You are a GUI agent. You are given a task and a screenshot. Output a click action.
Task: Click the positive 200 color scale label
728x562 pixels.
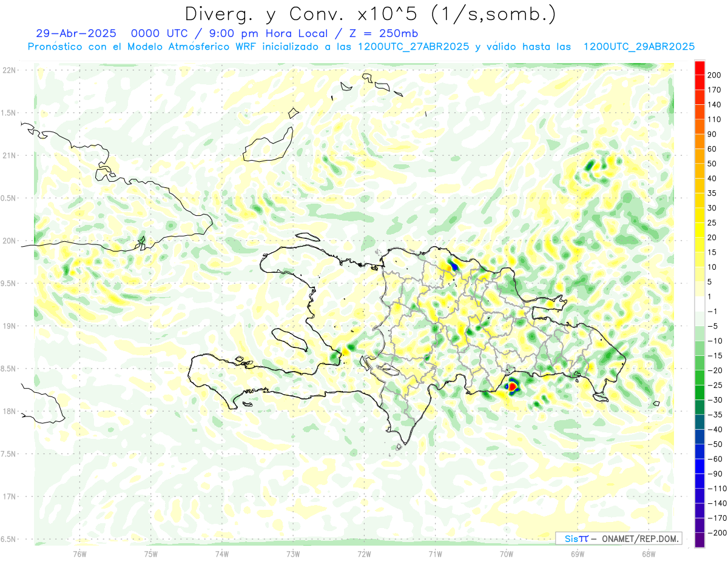click(x=714, y=75)
